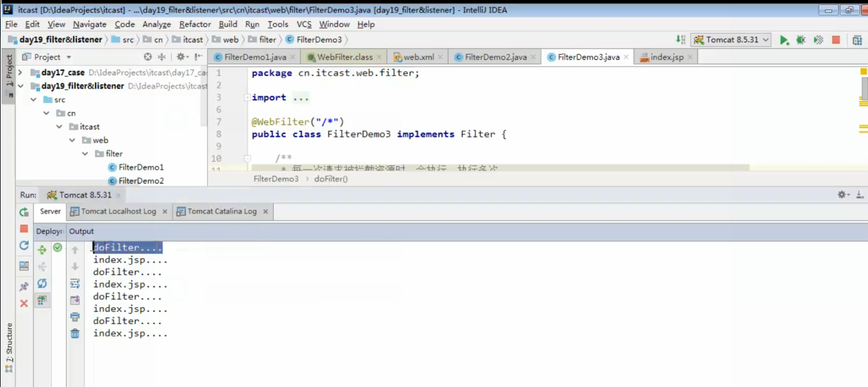The height and width of the screenshot is (387, 868).
Task: Open the VCS menu
Action: tap(304, 24)
